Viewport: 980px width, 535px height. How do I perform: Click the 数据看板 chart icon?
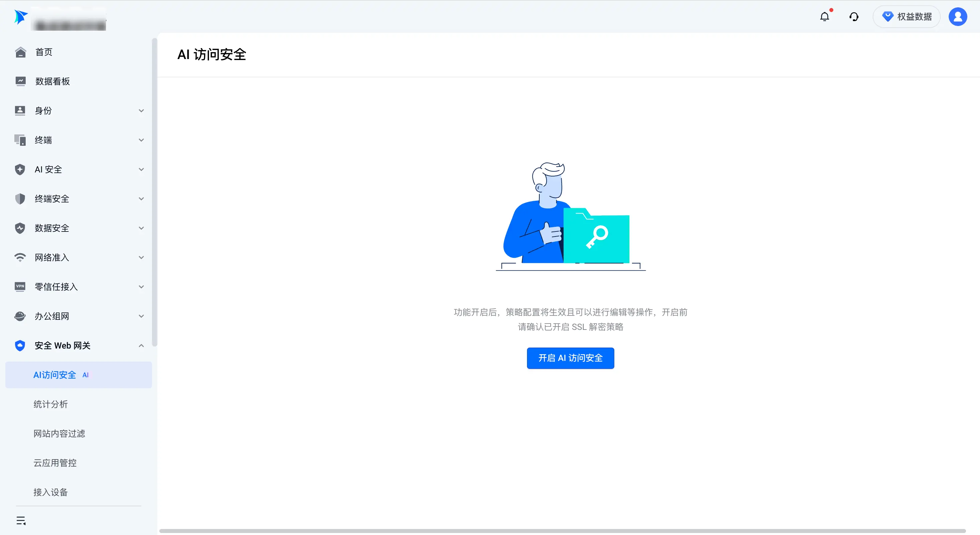pyautogui.click(x=20, y=81)
